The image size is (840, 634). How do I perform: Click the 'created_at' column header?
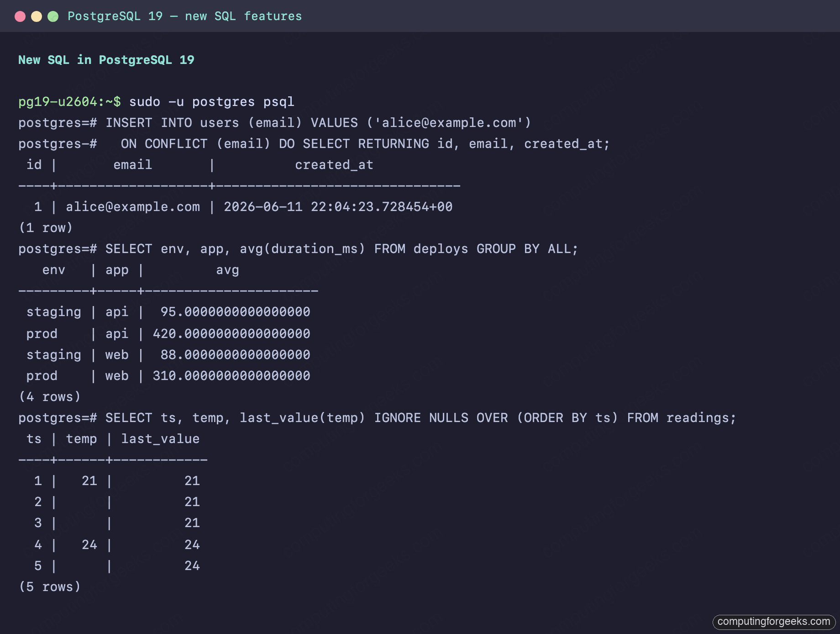(x=334, y=165)
